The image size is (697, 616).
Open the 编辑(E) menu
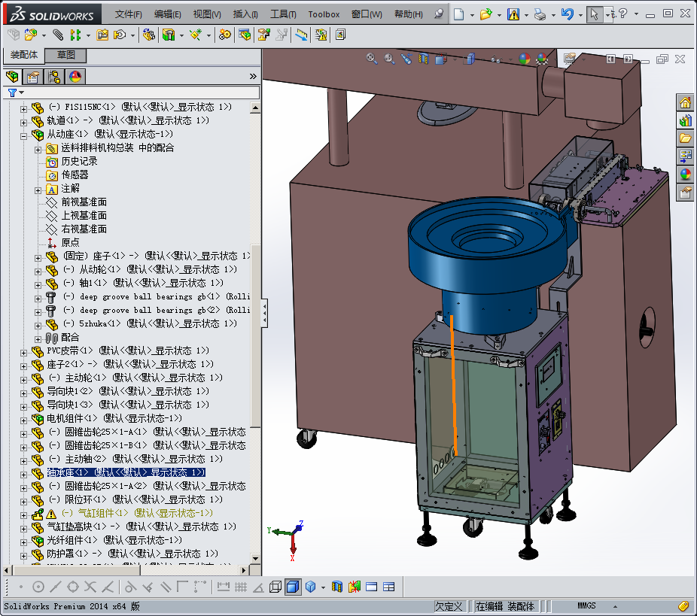168,14
